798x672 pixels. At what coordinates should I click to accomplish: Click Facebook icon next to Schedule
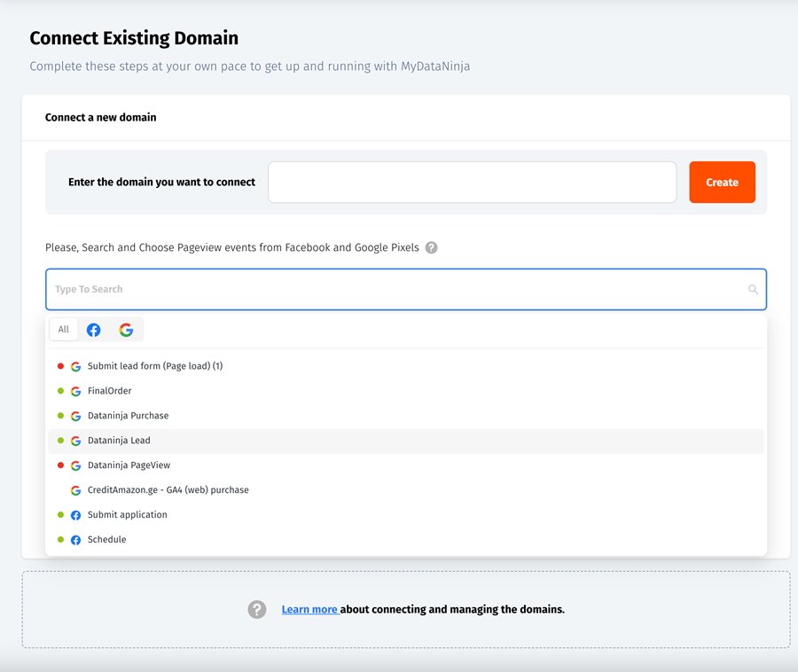point(76,540)
